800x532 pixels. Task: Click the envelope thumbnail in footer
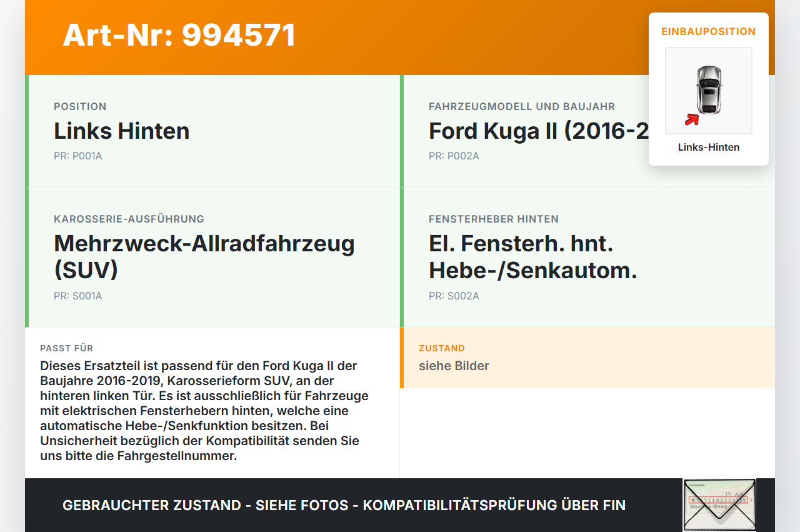(719, 505)
